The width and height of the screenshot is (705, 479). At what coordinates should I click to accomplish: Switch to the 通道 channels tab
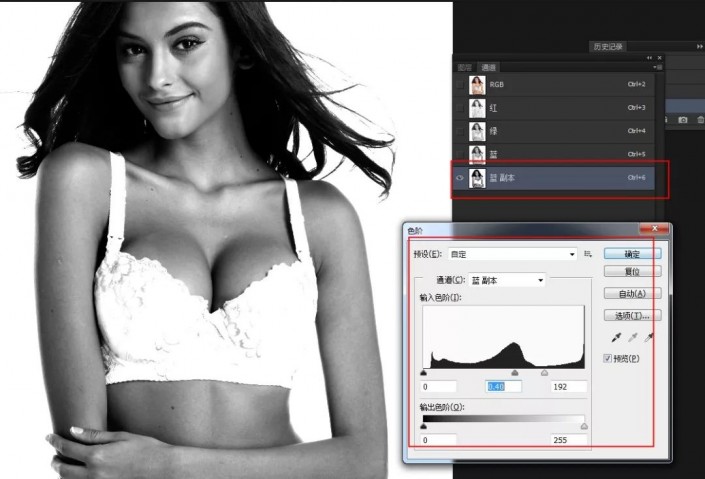tap(488, 67)
